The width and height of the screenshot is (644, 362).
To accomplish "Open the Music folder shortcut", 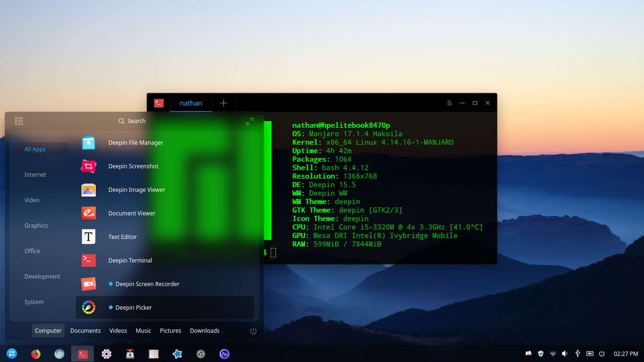I will [x=143, y=331].
